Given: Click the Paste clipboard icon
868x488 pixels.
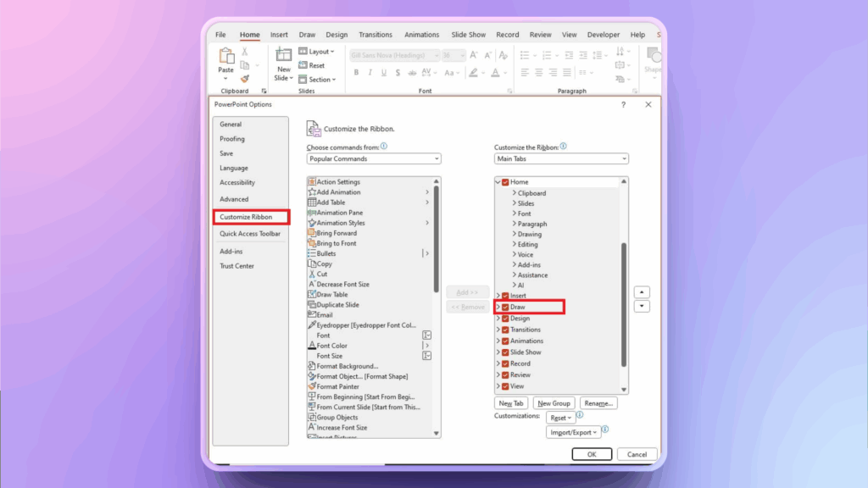Looking at the screenshot, I should 226,56.
